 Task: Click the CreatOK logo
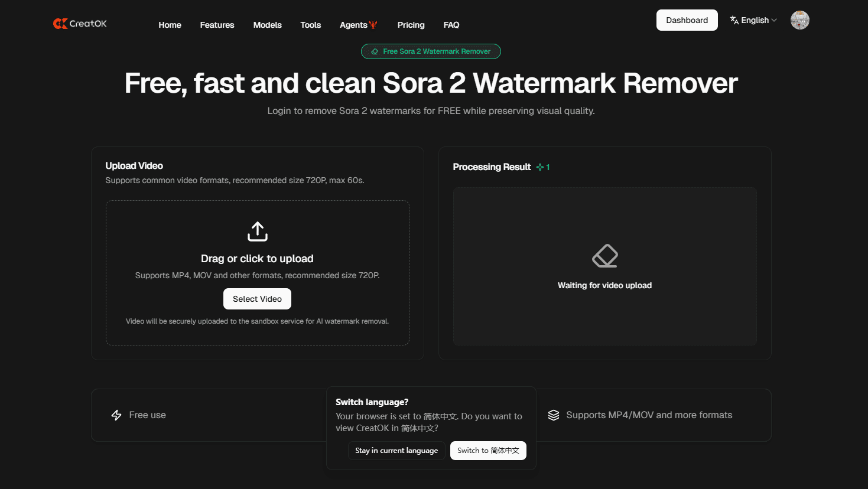pos(80,24)
